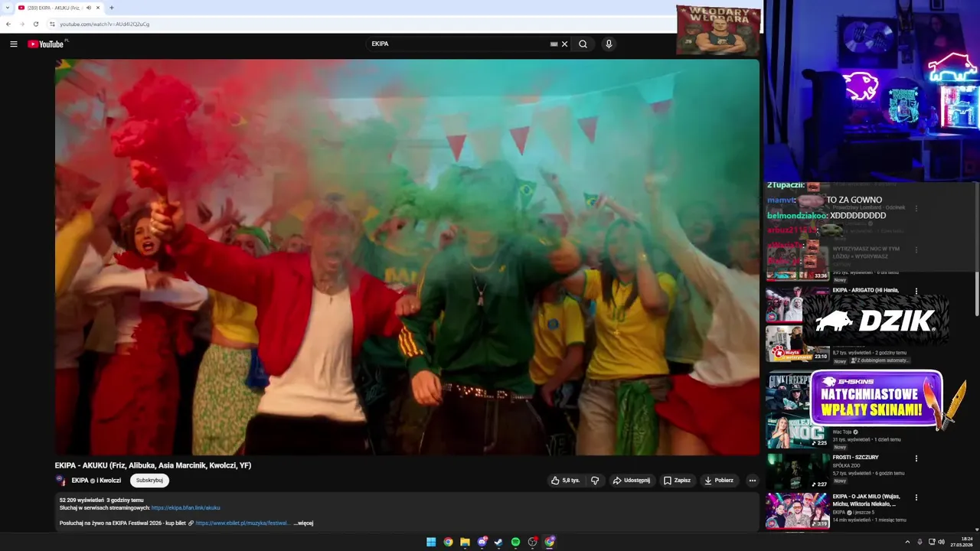This screenshot has height=551, width=980.
Task: Go forward with the browser forward arrow
Action: [x=21, y=24]
